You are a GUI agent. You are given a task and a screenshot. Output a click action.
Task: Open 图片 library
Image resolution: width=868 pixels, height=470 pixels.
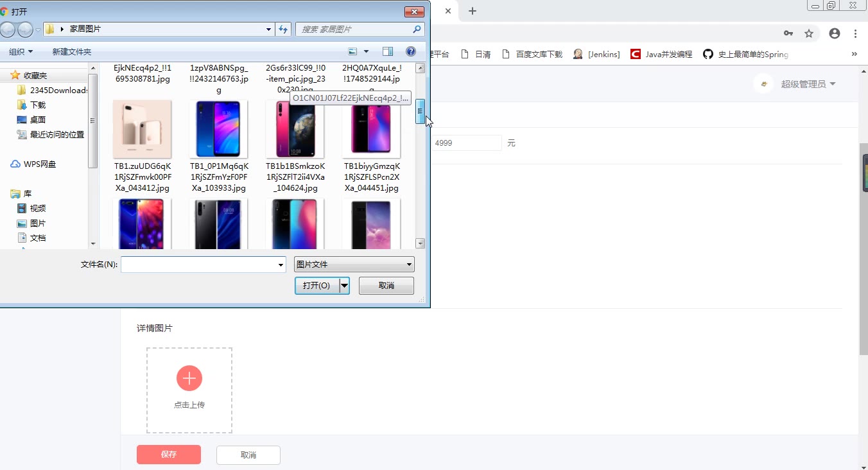tap(38, 223)
